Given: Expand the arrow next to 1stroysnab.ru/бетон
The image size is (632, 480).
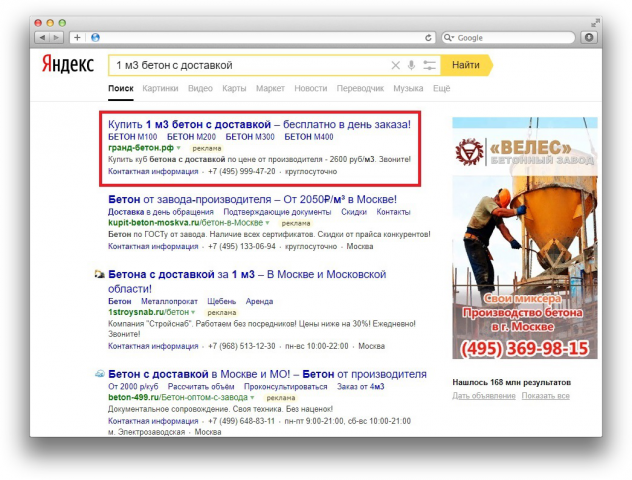Looking at the screenshot, I should (x=193, y=312).
